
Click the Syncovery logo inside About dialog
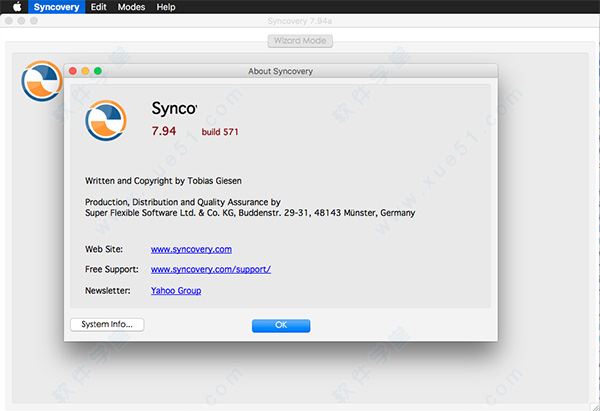[106, 121]
